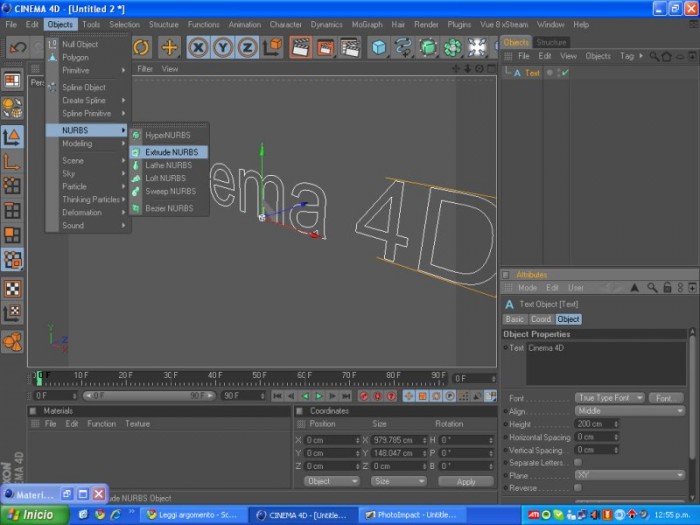Screen dimensions: 700x525
Task: Choose HyperNURBS from submenu
Action: (x=169, y=135)
